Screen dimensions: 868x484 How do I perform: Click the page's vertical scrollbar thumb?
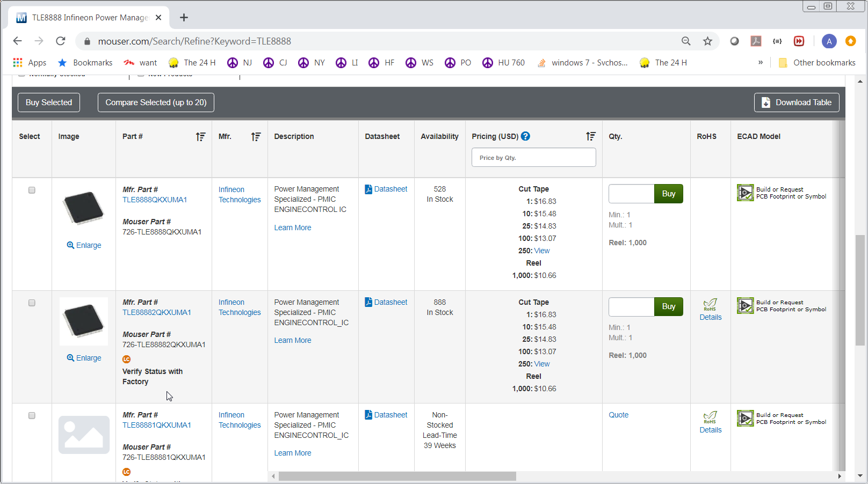[x=860, y=290]
